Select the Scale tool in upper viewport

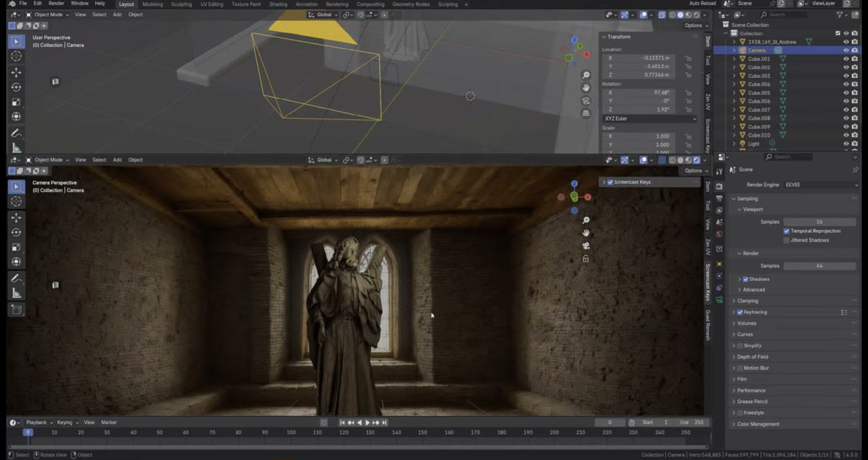pos(16,102)
